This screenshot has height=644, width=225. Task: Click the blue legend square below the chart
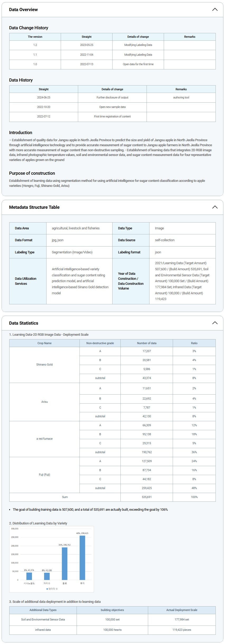[x=47, y=589]
